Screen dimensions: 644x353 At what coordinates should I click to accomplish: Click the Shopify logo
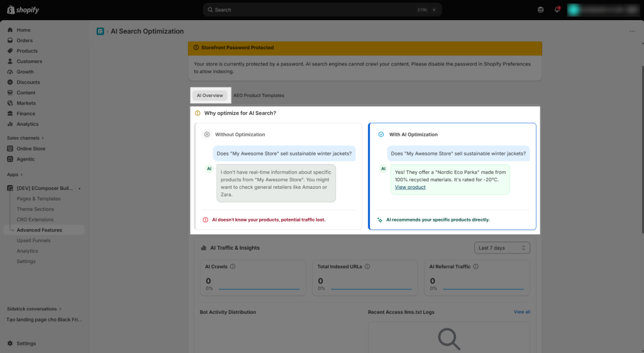[x=23, y=10]
